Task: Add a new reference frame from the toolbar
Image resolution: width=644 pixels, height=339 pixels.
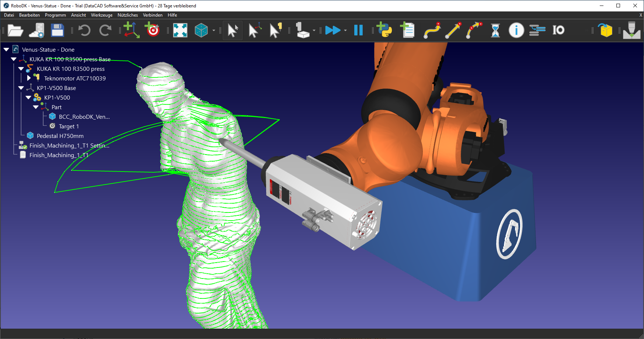Action: [131, 30]
